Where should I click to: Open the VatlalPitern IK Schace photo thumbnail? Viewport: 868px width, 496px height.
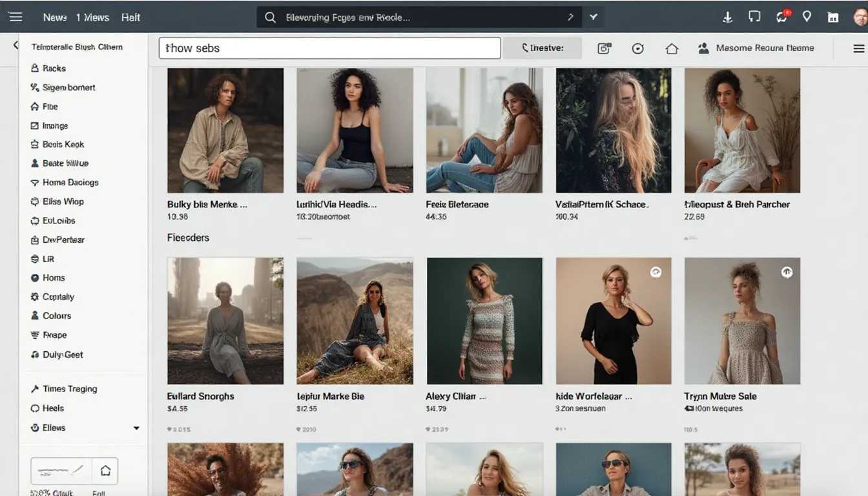(x=614, y=130)
